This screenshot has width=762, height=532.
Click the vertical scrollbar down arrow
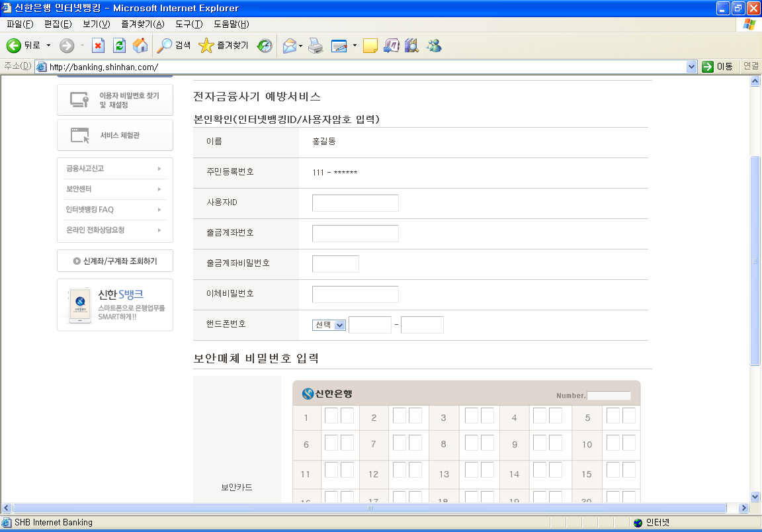pos(755,496)
